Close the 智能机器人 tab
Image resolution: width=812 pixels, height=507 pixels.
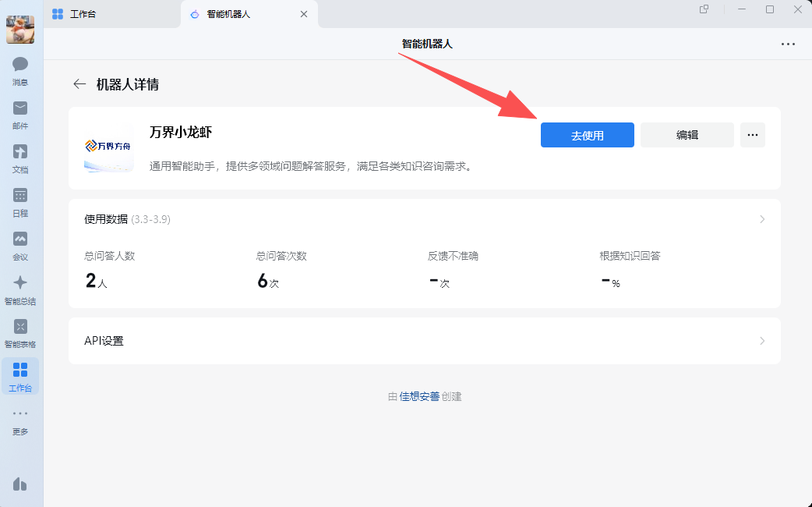click(x=304, y=14)
